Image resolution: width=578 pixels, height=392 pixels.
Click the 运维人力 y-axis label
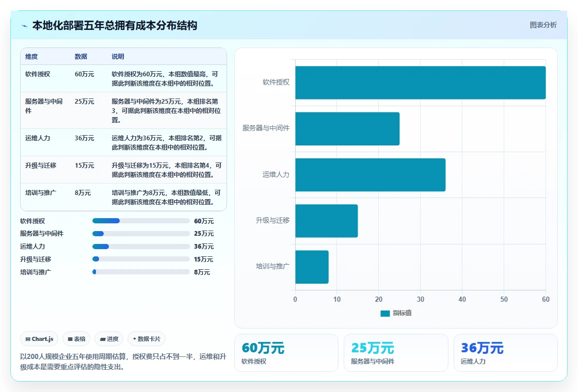[276, 174]
